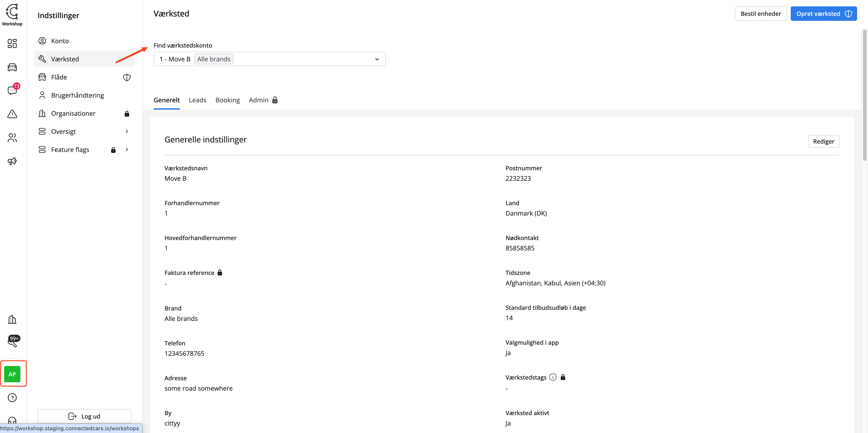Expand the Feature flags chevron
Screen dimensions: 868x433
(127, 149)
